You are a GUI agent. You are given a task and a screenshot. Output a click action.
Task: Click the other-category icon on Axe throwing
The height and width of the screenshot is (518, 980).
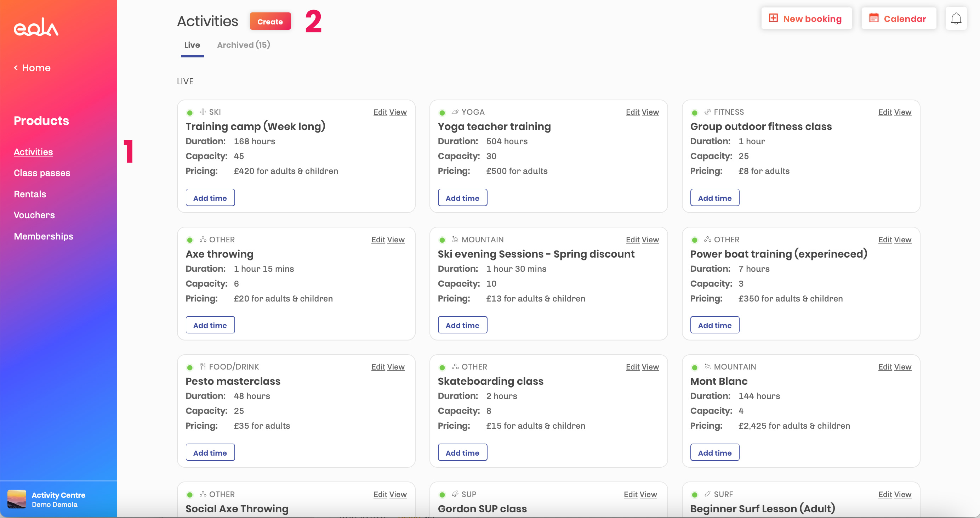click(203, 240)
